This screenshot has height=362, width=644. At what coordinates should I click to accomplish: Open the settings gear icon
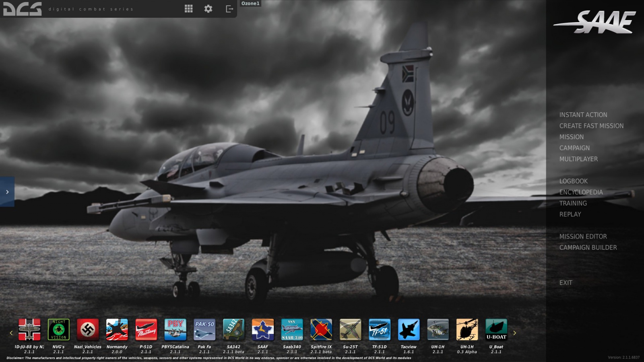pos(208,8)
